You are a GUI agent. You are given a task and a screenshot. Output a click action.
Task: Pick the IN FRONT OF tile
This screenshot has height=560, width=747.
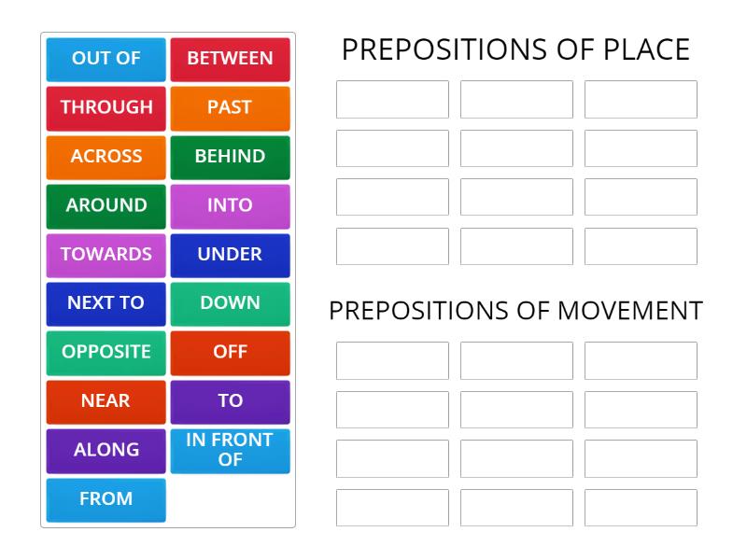(x=230, y=450)
